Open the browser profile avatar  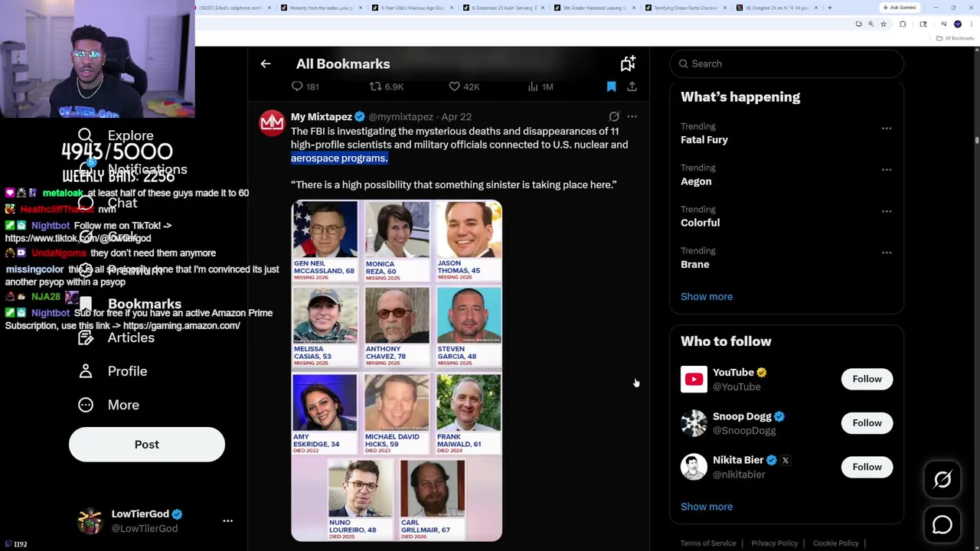(958, 24)
